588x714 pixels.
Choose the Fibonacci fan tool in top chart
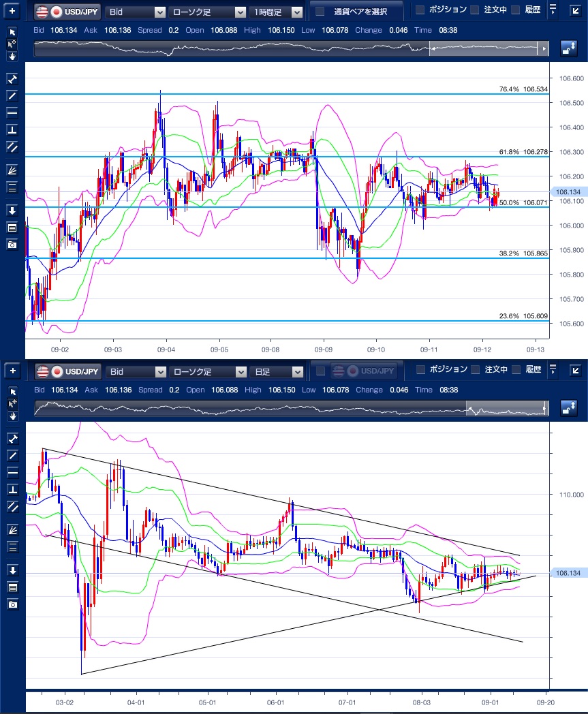pyautogui.click(x=12, y=170)
